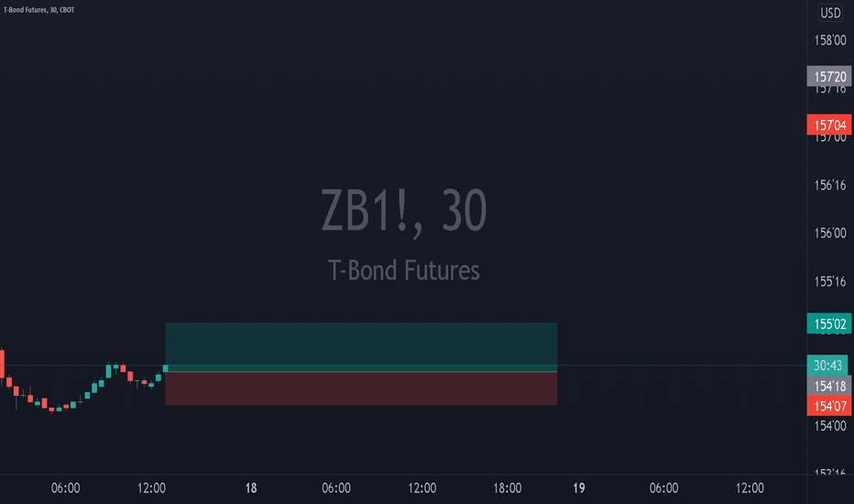The height and width of the screenshot is (504, 854).
Task: Click the USD currency selector
Action: [830, 13]
